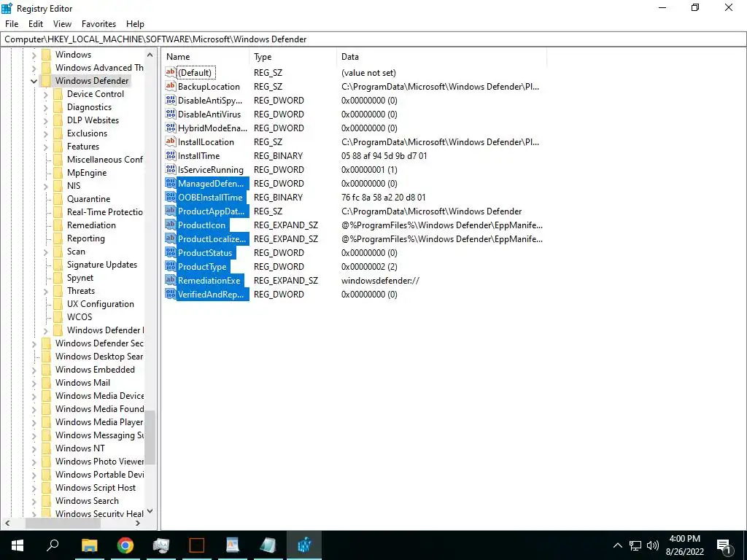The image size is (747, 560).
Task: Open the Edit menu
Action: 36,24
